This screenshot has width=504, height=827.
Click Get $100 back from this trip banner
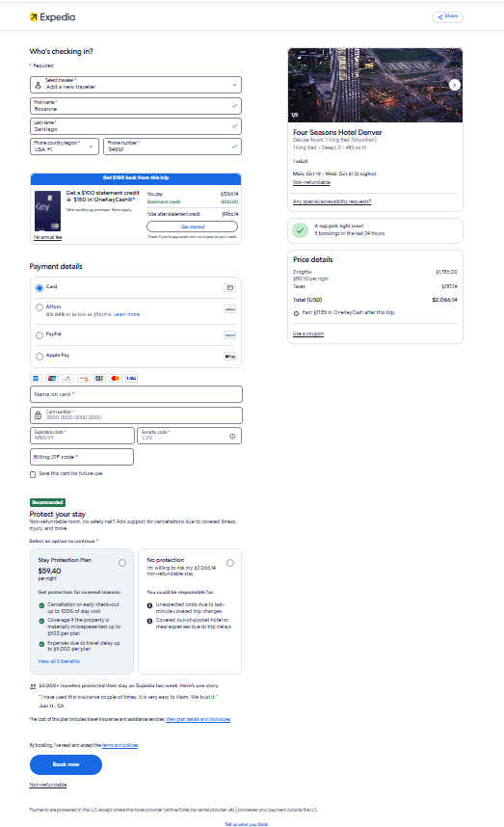point(136,178)
